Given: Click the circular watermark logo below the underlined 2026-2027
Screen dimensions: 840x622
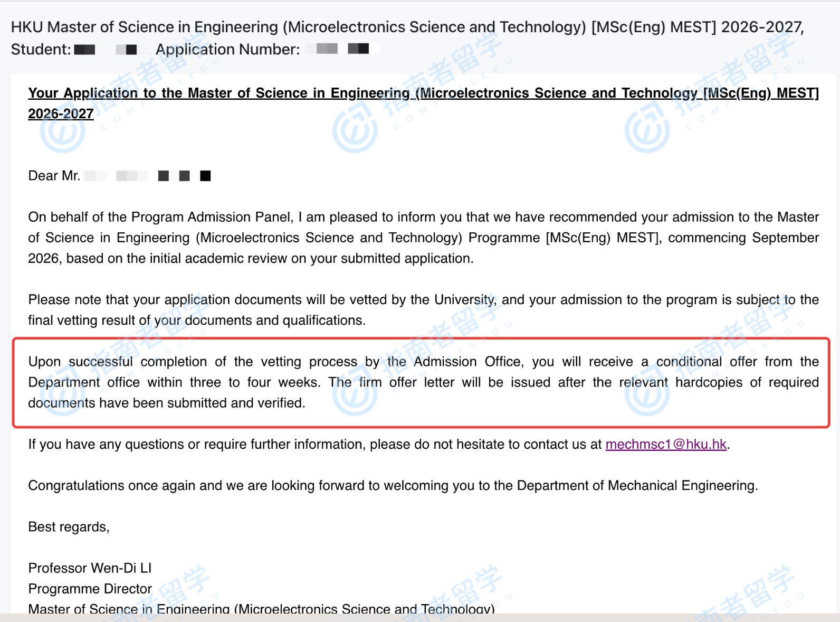Looking at the screenshot, I should (62, 130).
